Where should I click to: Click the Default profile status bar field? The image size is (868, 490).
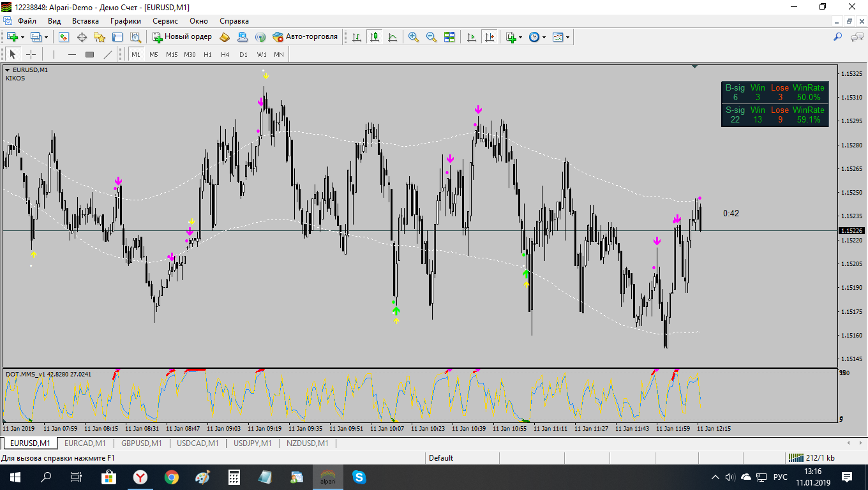click(x=441, y=457)
